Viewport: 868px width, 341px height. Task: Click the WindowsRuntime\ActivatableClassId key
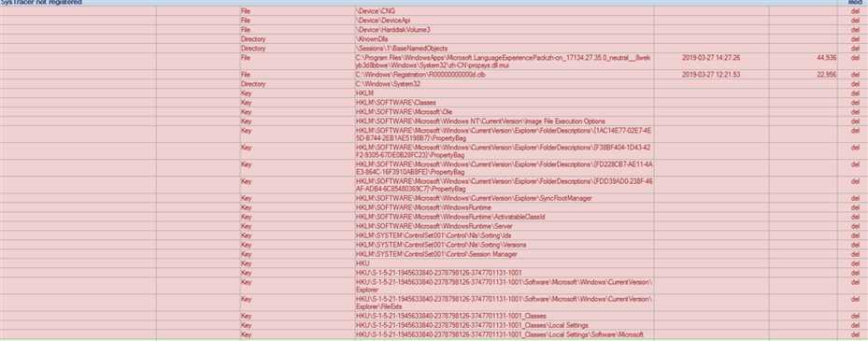[450, 217]
